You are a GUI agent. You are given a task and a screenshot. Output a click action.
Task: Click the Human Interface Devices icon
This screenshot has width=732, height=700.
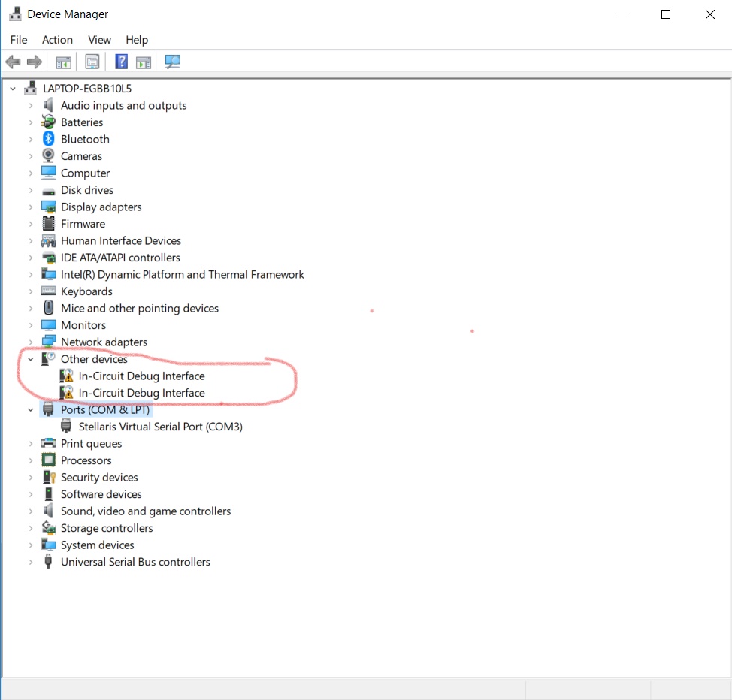tap(49, 241)
